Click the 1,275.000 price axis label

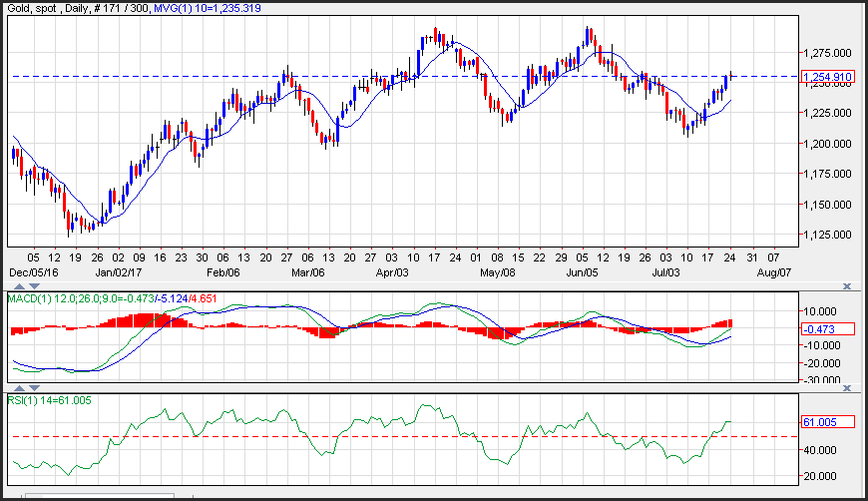coord(829,53)
